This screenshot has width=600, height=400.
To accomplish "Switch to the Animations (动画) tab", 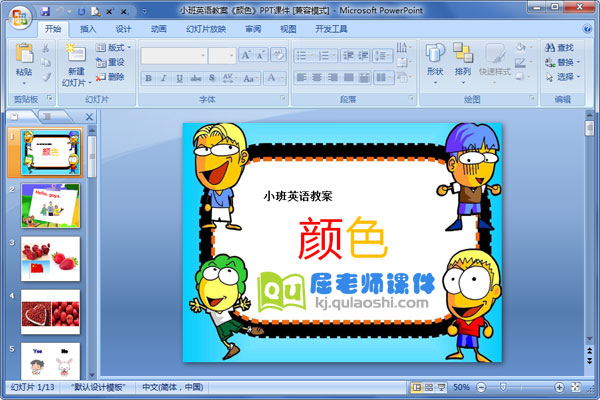I will point(158,29).
